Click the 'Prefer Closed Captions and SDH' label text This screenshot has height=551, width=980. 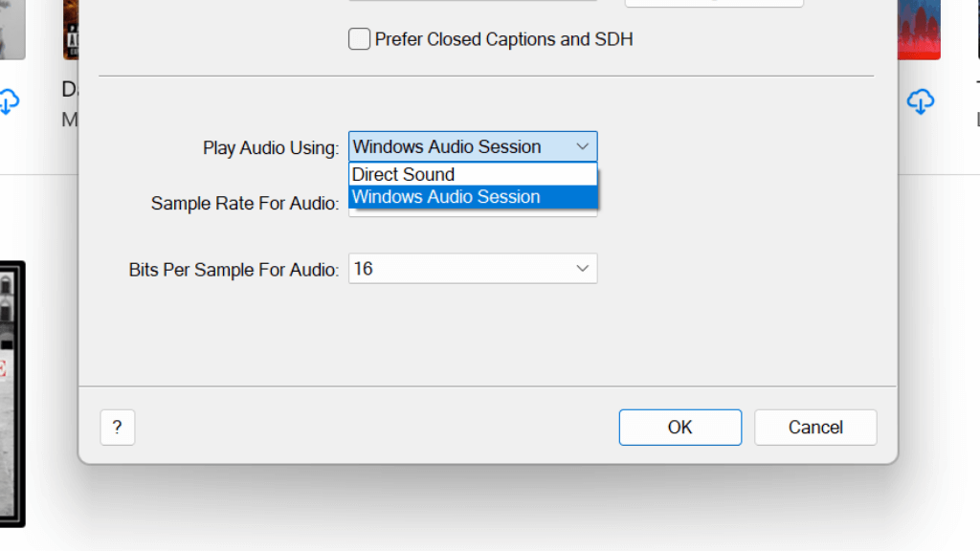pos(503,39)
